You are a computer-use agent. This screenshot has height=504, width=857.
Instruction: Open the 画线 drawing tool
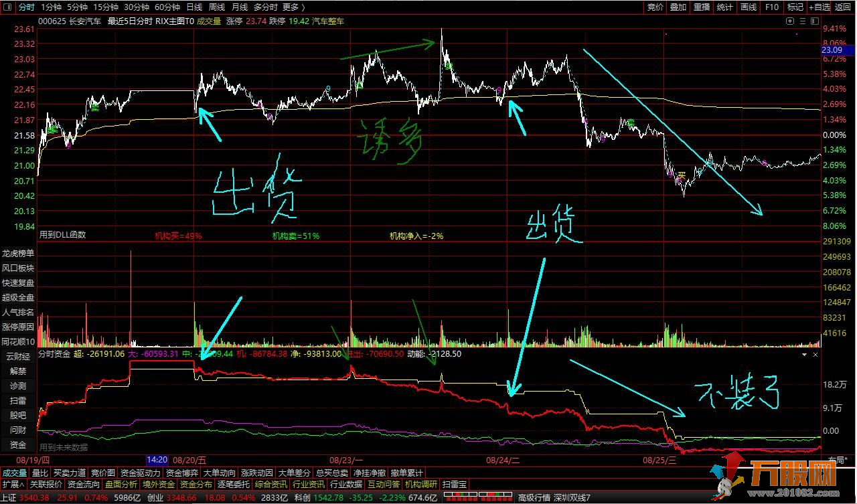pos(749,7)
